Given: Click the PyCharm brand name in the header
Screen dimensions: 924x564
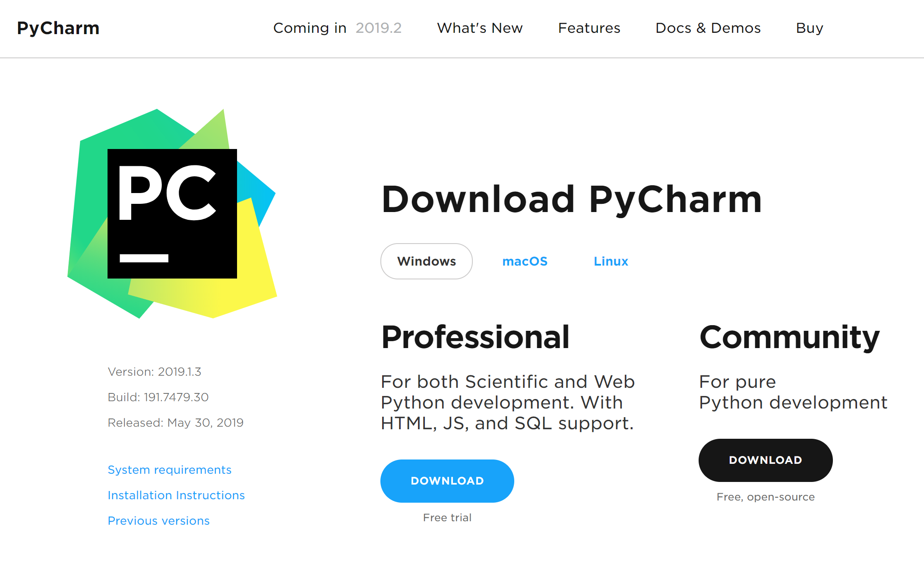Looking at the screenshot, I should tap(58, 28).
